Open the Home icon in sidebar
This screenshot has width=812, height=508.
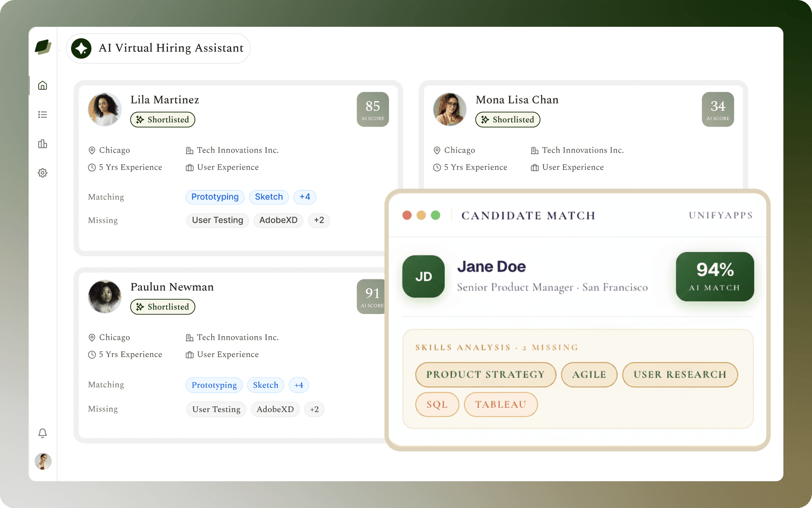click(42, 85)
